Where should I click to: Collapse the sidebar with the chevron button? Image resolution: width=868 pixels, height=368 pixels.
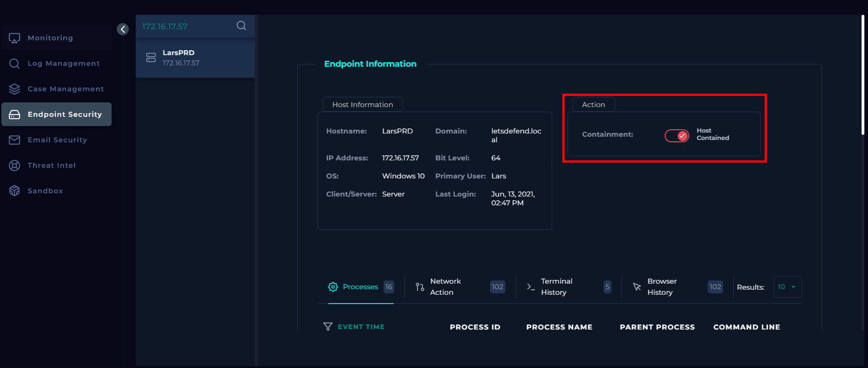pyautogui.click(x=123, y=29)
